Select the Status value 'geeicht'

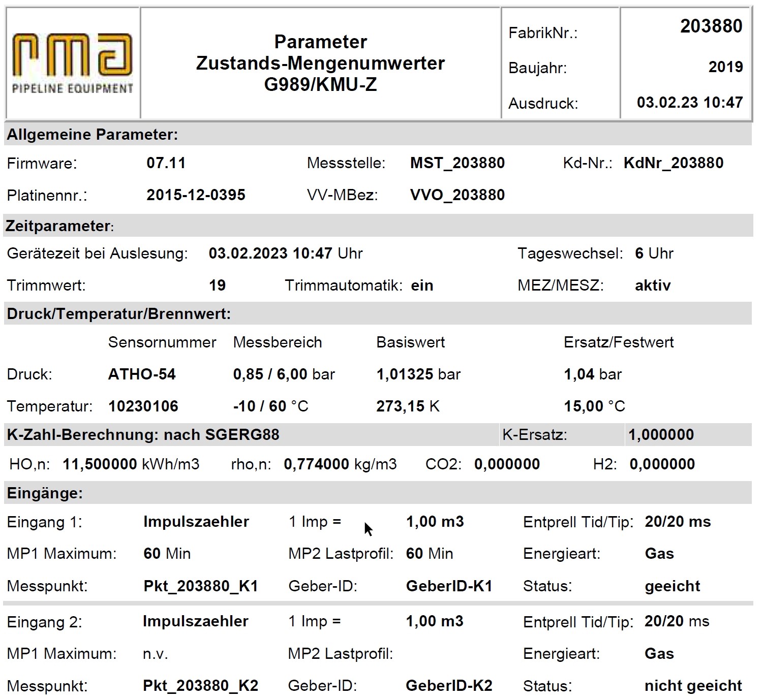point(673,587)
